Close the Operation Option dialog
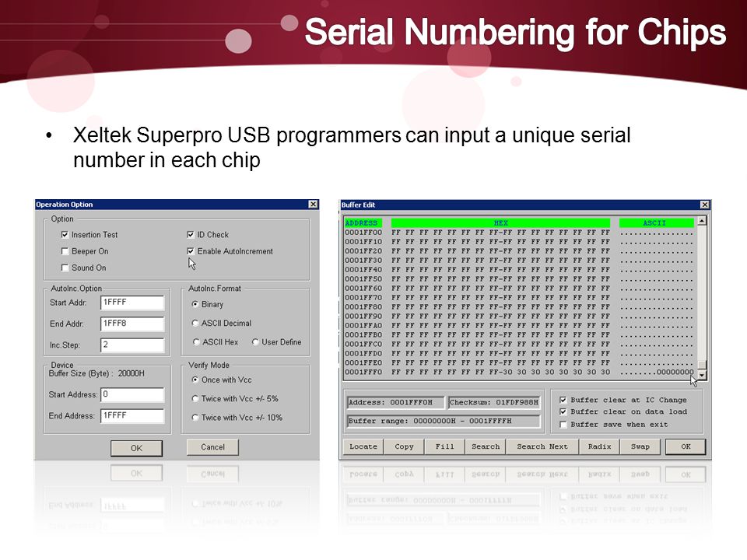747x560 pixels. [313, 205]
